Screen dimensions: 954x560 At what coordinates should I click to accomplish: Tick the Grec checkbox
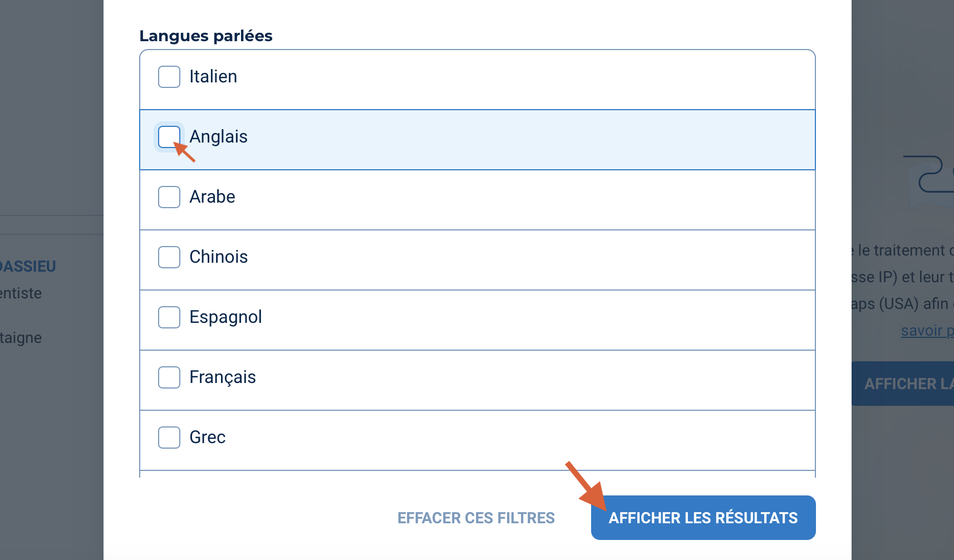(x=169, y=438)
